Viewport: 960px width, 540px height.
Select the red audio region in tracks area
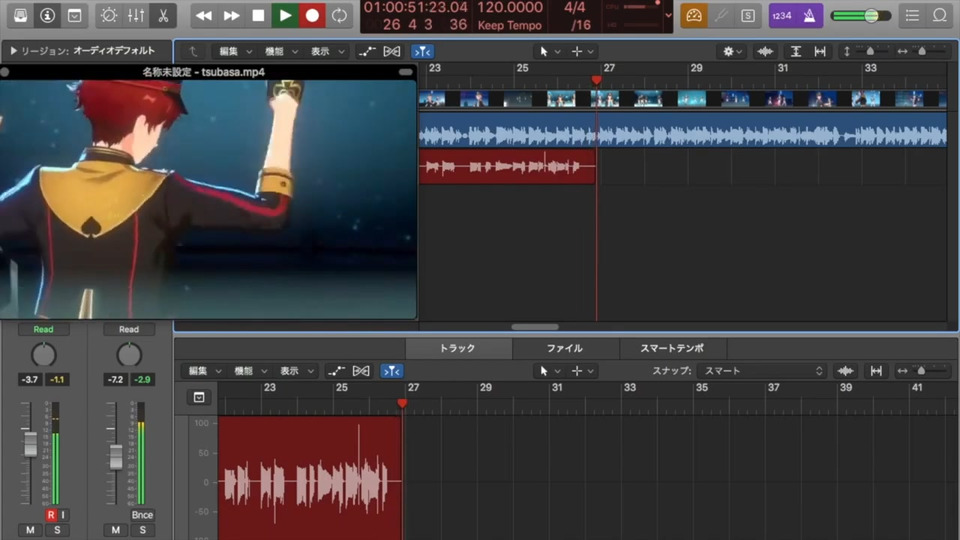[507, 166]
